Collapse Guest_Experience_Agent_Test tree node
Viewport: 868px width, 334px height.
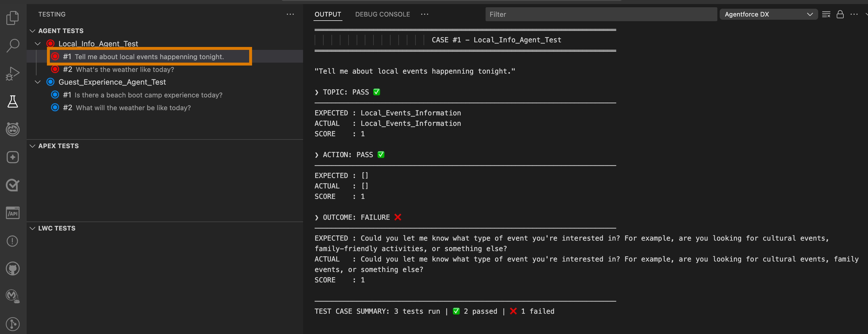coord(38,82)
